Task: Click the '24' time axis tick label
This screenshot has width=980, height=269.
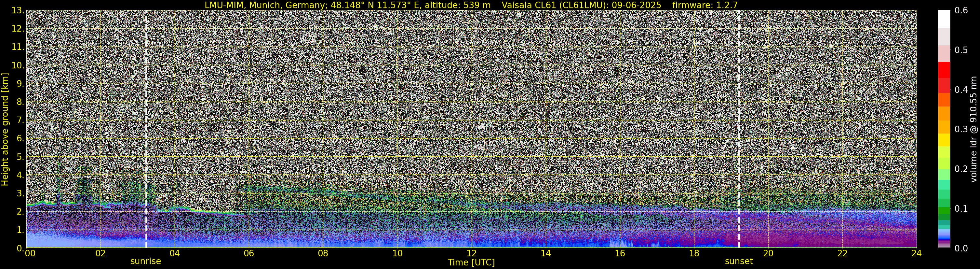Action: [917, 253]
